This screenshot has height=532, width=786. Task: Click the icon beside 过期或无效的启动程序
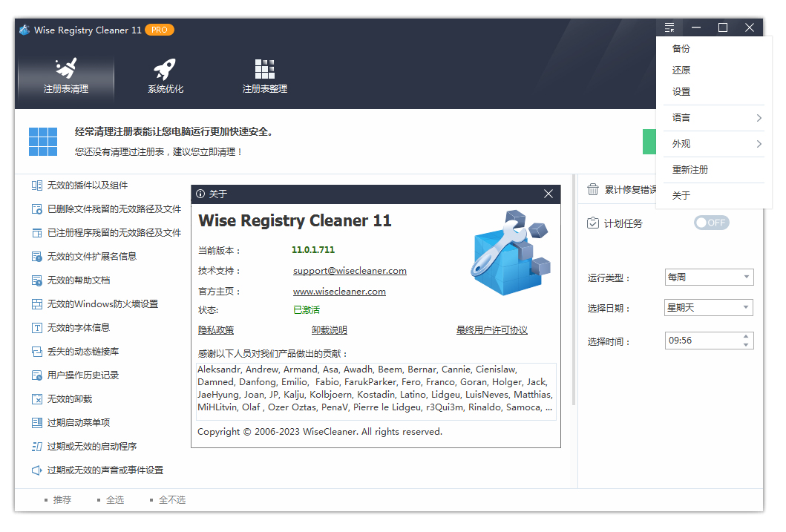(36, 447)
